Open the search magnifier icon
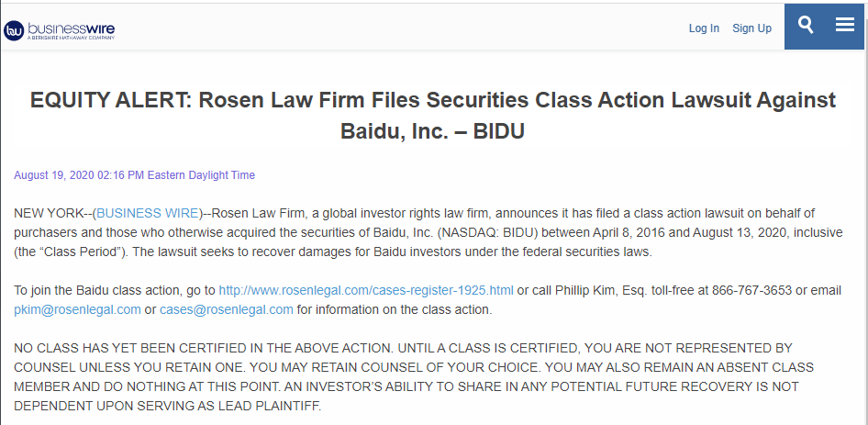The image size is (868, 425). pos(806,25)
